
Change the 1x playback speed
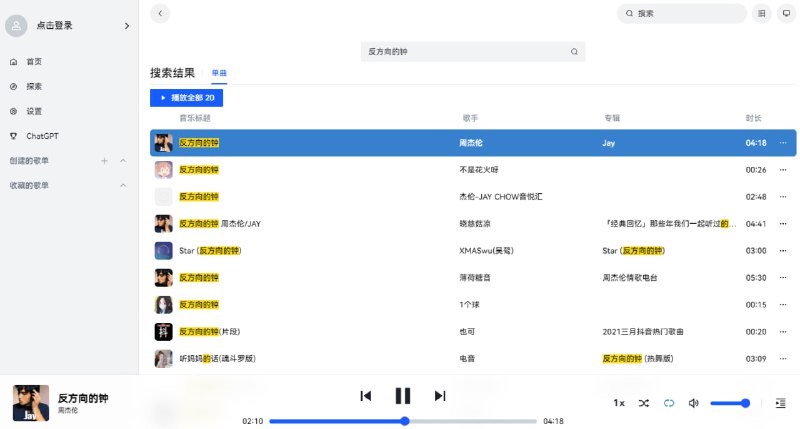(619, 403)
